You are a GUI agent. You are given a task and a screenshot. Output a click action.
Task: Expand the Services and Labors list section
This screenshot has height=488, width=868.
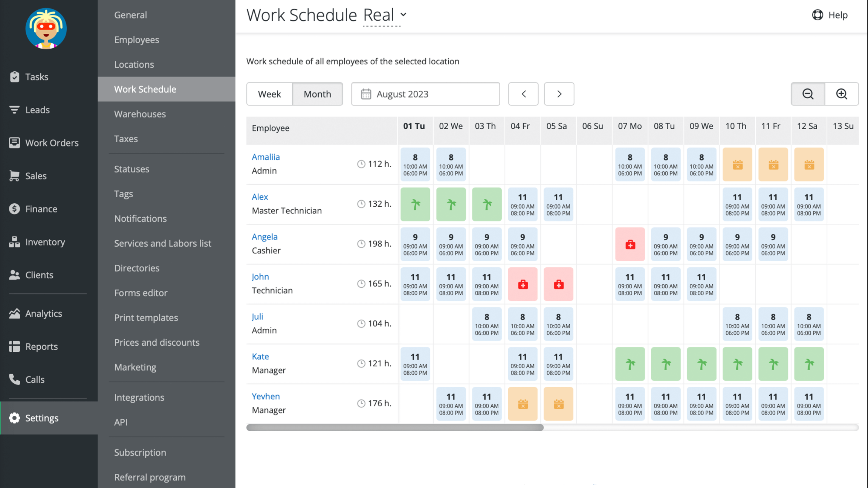pos(163,243)
